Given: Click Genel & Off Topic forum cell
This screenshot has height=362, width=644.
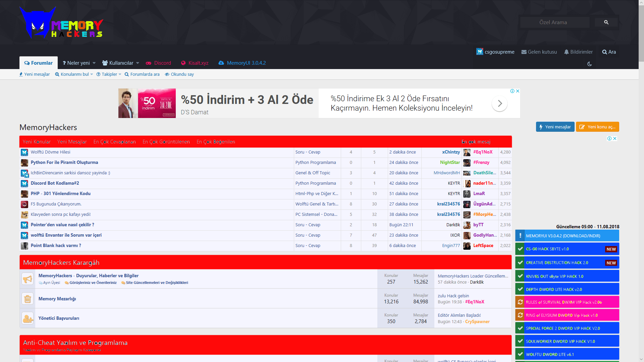Looking at the screenshot, I should [x=313, y=173].
